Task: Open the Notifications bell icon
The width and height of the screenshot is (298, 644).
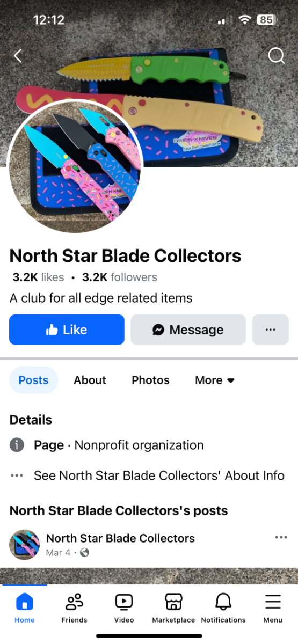Action: click(223, 602)
